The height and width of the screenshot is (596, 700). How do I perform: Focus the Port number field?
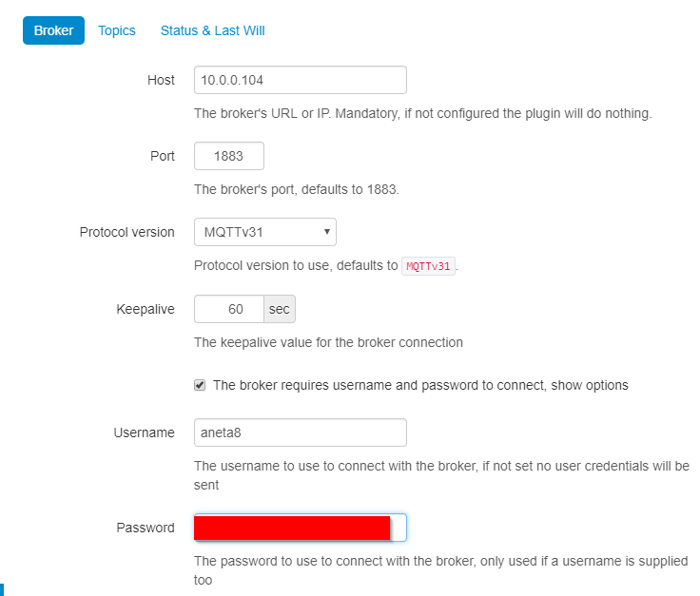coord(228,156)
